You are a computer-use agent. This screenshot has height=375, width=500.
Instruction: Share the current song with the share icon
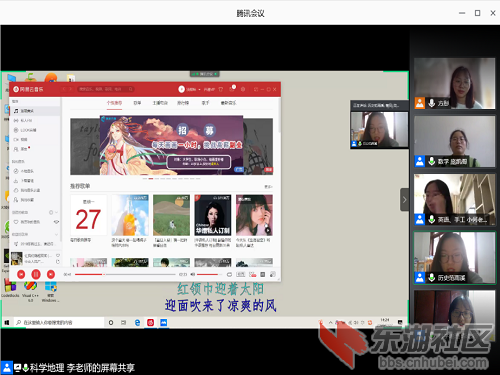[x=58, y=262]
